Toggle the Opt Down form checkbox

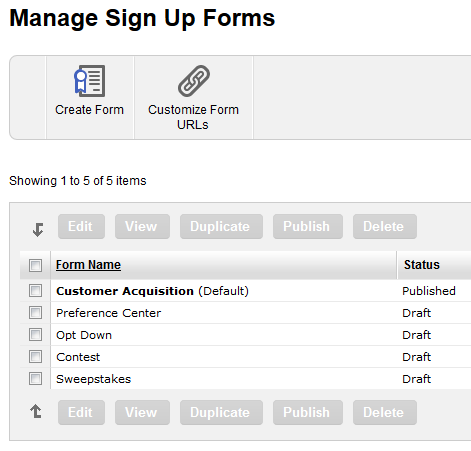35,334
